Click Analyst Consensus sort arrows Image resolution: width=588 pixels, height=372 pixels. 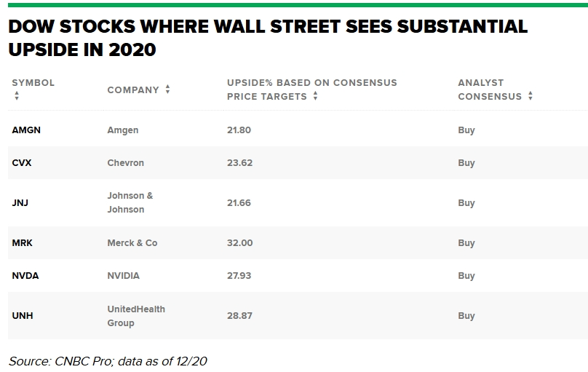531,96
